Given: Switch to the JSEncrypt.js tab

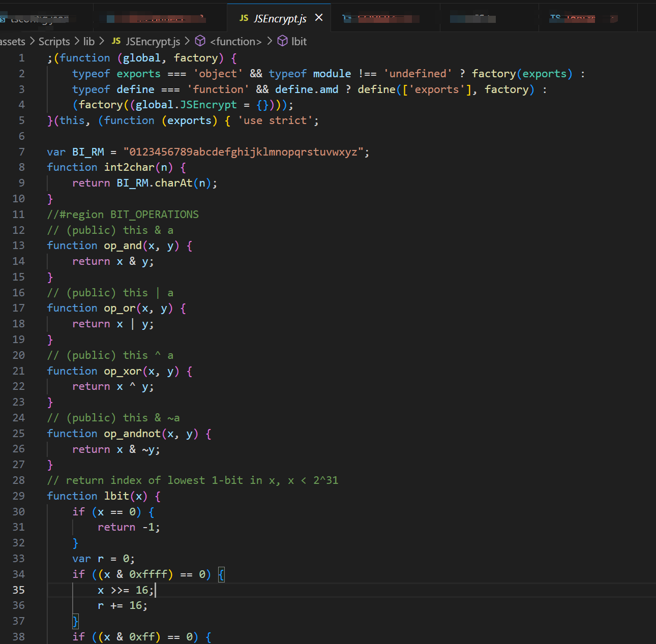Looking at the screenshot, I should [x=279, y=18].
